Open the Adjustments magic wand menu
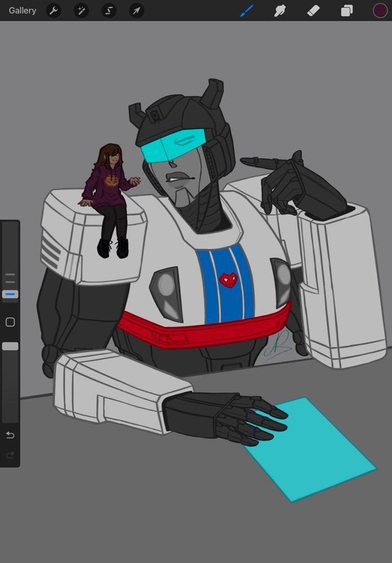The width and height of the screenshot is (392, 563). pos(81,11)
